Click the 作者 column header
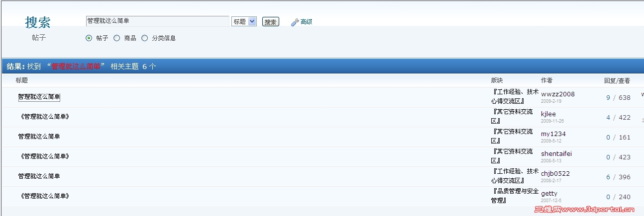Screen dimensions: 644x216 point(547,80)
